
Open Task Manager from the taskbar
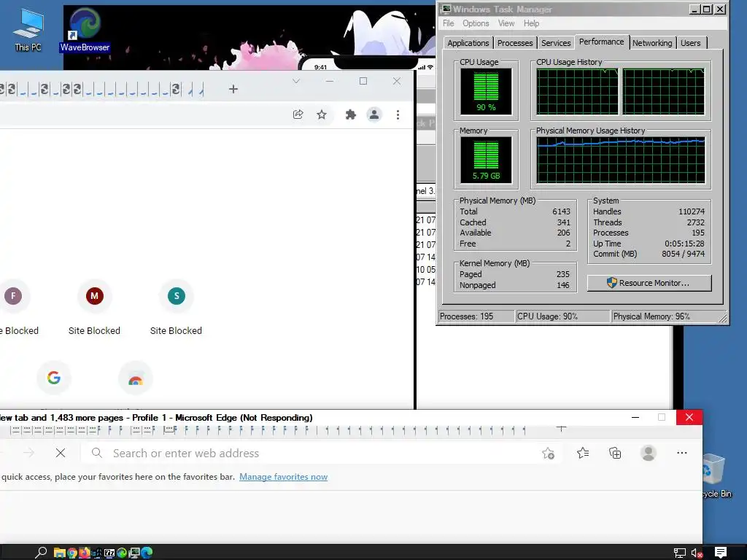(x=134, y=553)
